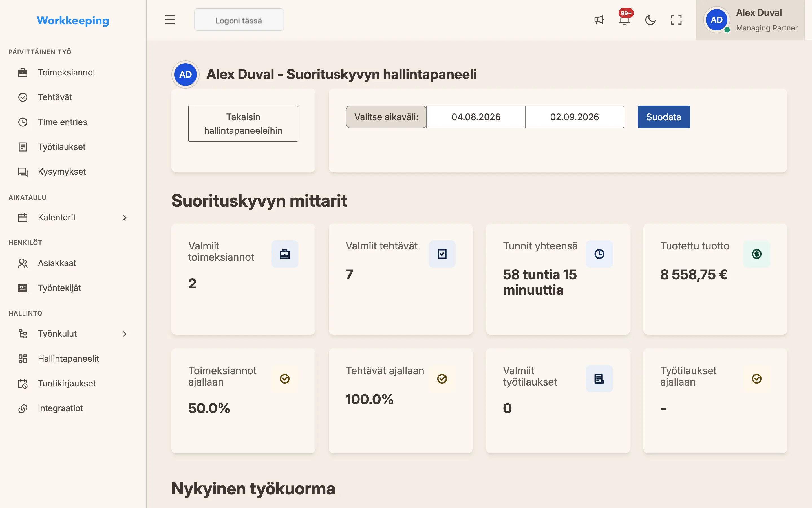Expand the Kalenterit chevron
The image size is (812, 508).
coord(125,218)
